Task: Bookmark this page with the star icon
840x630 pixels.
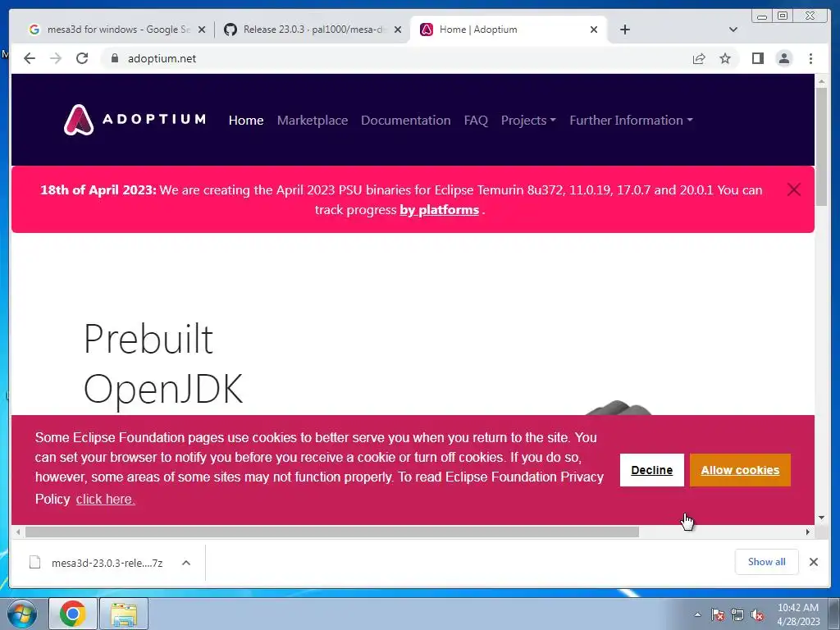Action: click(725, 58)
